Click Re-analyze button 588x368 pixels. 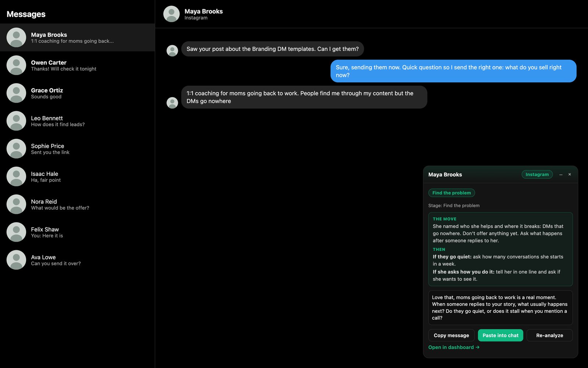[x=549, y=335]
